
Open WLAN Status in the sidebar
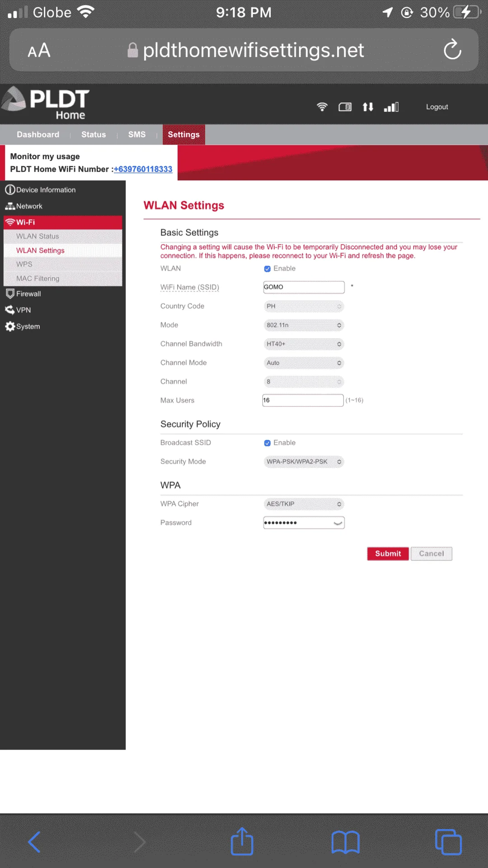pos(63,236)
